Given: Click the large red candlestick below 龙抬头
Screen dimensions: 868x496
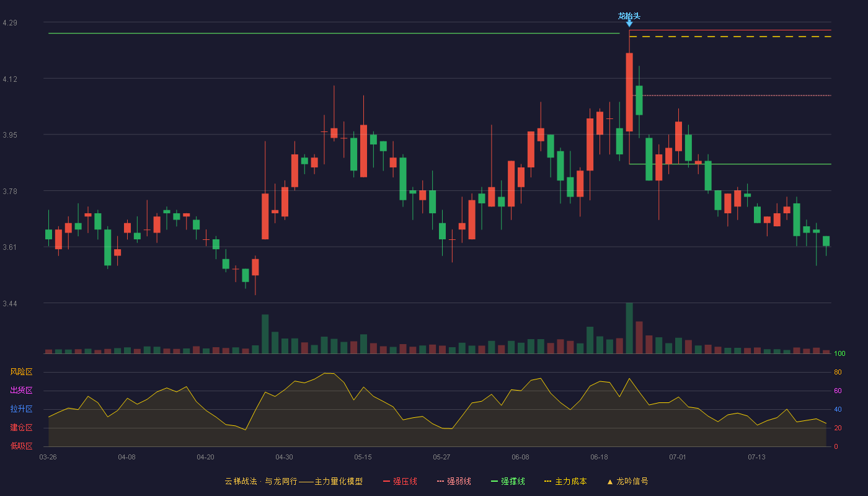Looking at the screenshot, I should (629, 92).
